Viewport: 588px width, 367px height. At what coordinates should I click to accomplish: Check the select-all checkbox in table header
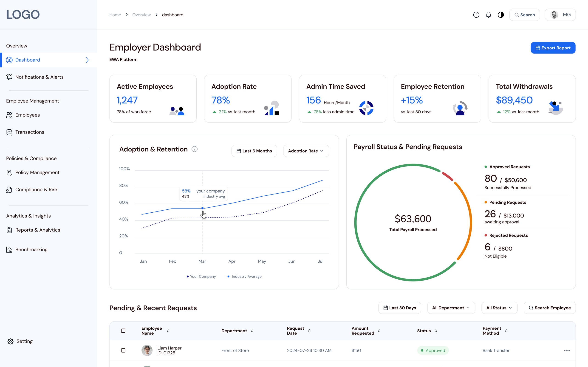coord(123,331)
